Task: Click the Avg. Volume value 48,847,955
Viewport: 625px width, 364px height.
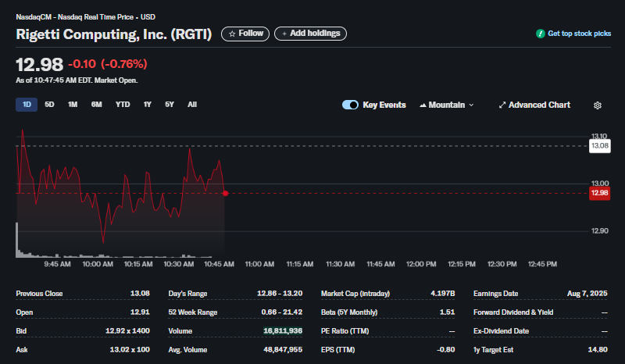Action: tap(283, 350)
